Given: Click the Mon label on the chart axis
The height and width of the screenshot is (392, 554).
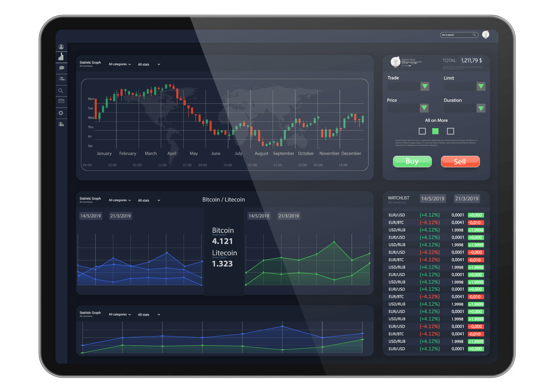Looking at the screenshot, I should click(91, 99).
